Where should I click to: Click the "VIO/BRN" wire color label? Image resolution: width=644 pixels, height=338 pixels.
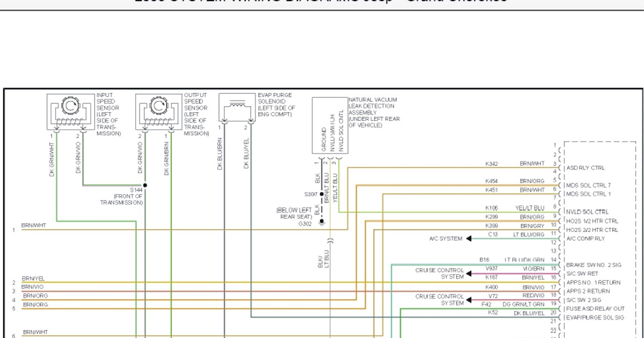(533, 268)
